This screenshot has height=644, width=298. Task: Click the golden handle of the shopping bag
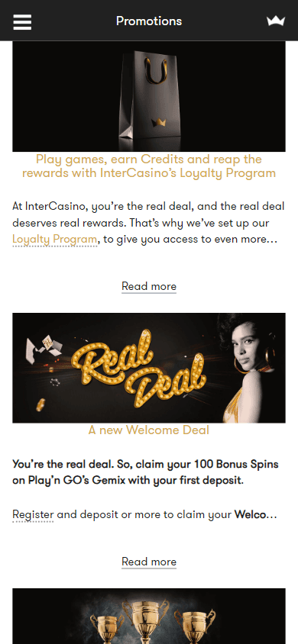pos(156,71)
